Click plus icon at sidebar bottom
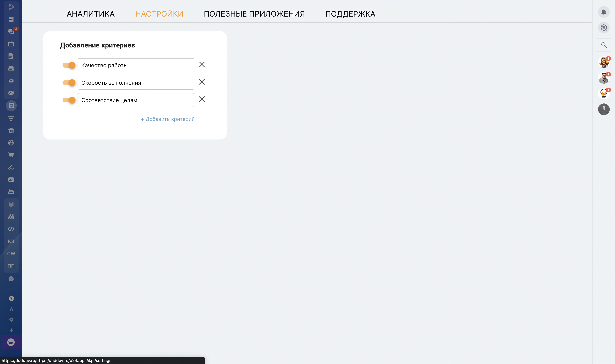The height and width of the screenshot is (364, 615). pyautogui.click(x=11, y=330)
